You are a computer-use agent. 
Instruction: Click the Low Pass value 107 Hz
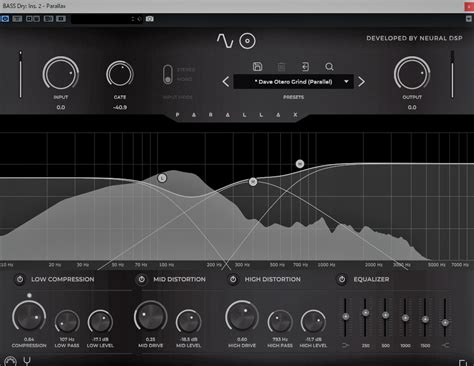[67, 339]
